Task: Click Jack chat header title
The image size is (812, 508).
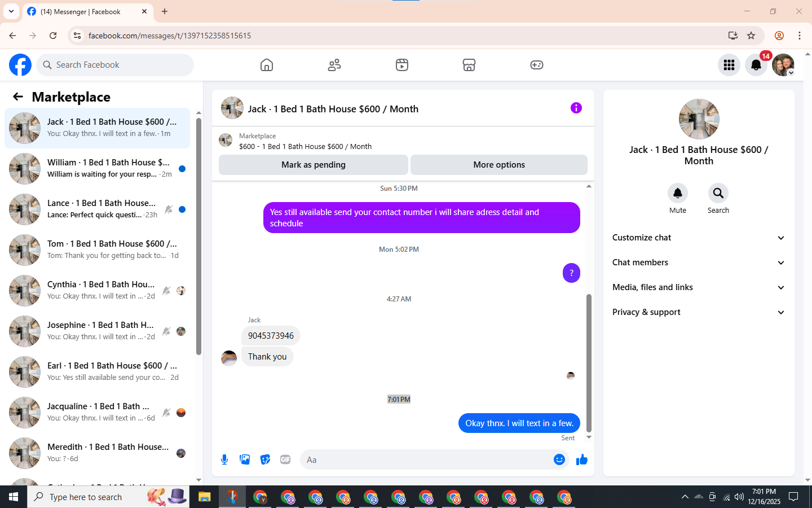Action: coord(333,109)
